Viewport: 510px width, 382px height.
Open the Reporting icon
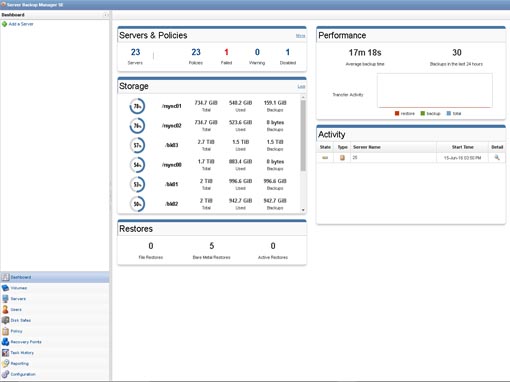pyautogui.click(x=5, y=363)
